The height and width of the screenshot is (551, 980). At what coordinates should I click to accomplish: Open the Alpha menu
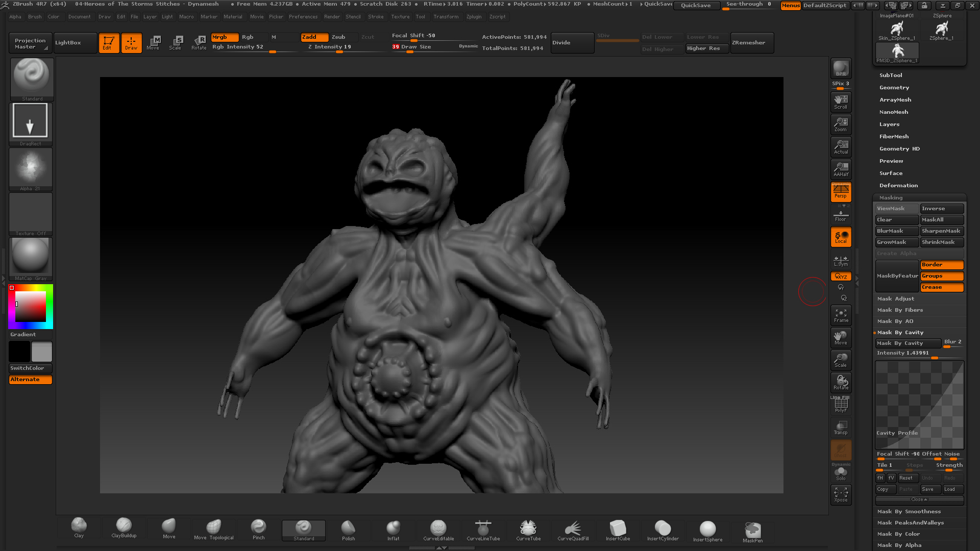pyautogui.click(x=15, y=17)
